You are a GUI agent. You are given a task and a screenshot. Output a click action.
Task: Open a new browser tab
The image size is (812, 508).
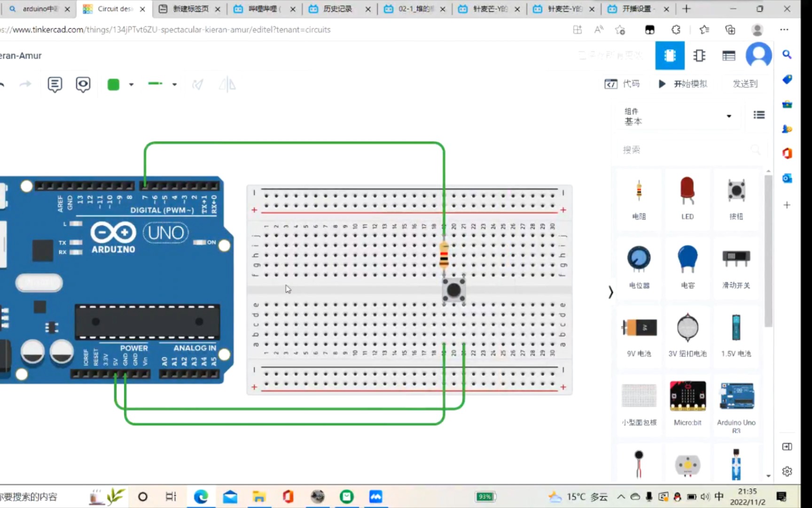pyautogui.click(x=686, y=9)
